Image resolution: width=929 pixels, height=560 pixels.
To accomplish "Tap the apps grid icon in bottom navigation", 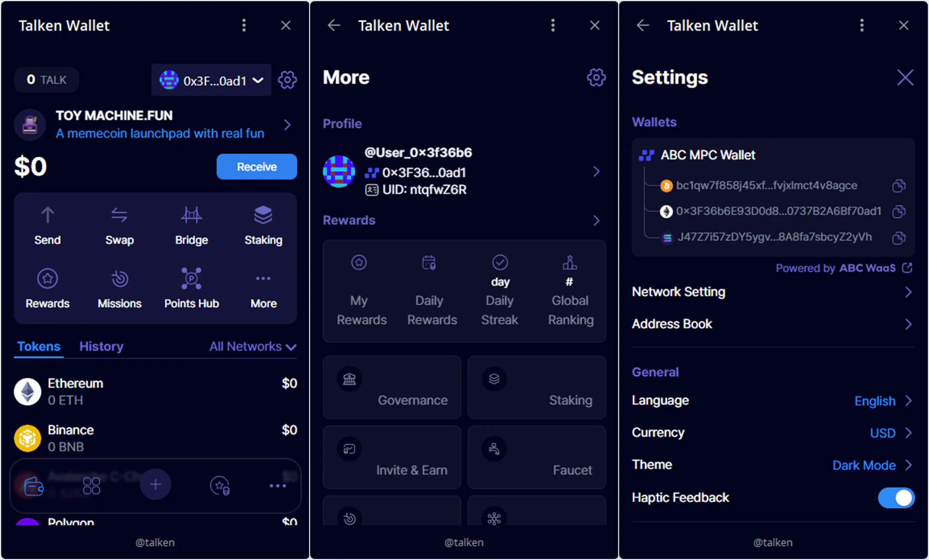I will (92, 485).
